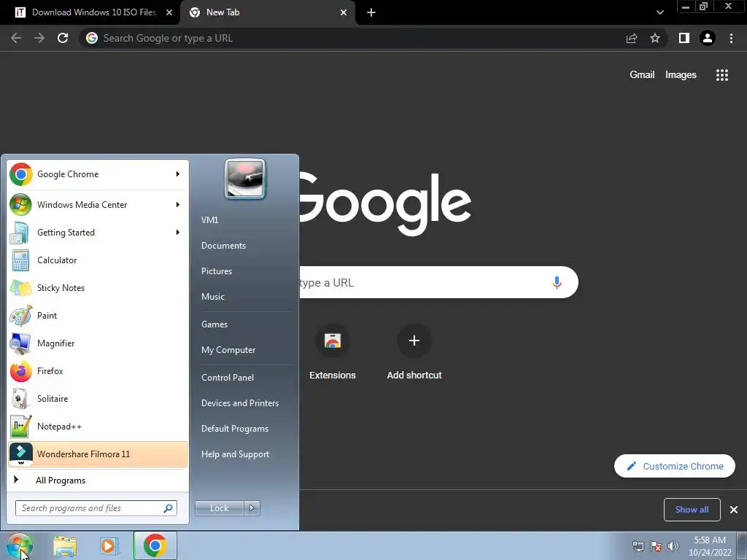
Task: Click the Add shortcut tile
Action: [x=414, y=352]
